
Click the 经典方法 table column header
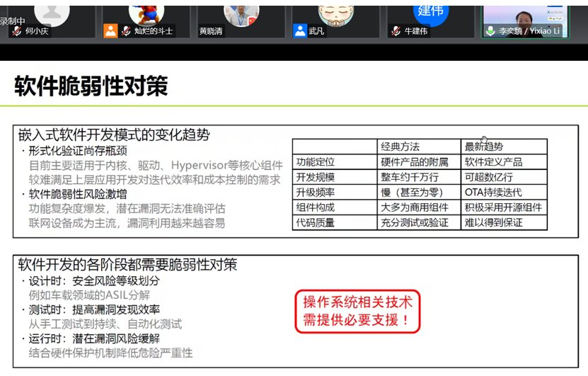click(400, 147)
